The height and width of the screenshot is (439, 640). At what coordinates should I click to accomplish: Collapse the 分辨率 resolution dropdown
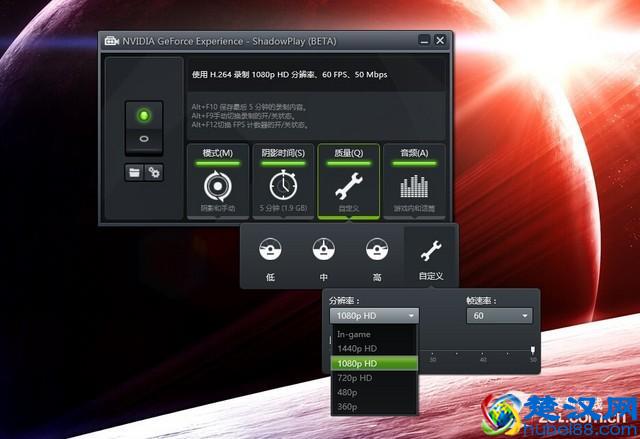(375, 316)
